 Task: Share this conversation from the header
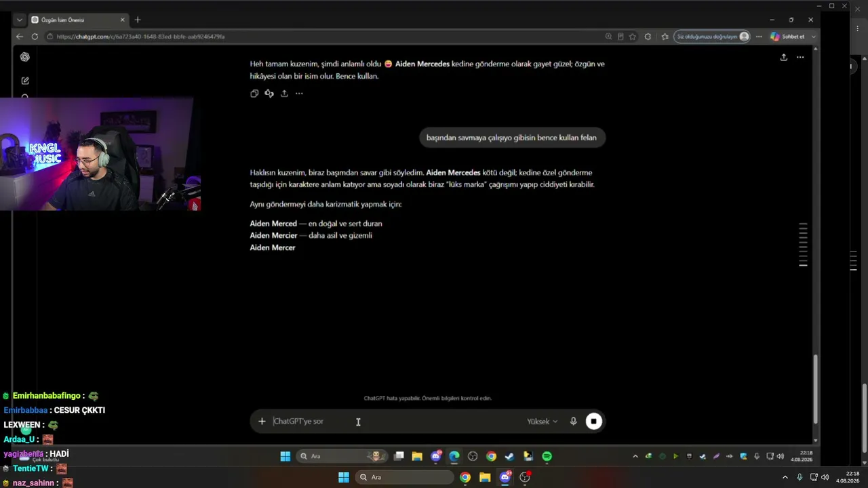[x=783, y=57]
